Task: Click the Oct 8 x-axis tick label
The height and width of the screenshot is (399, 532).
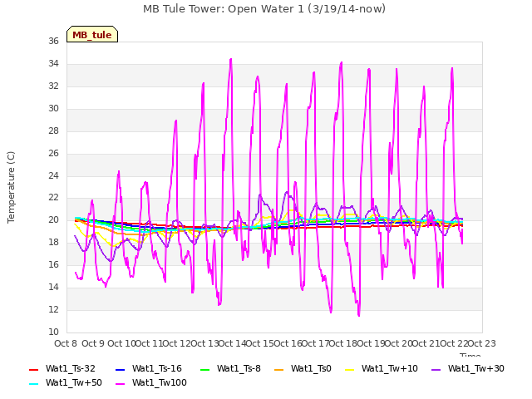Action: click(x=66, y=343)
